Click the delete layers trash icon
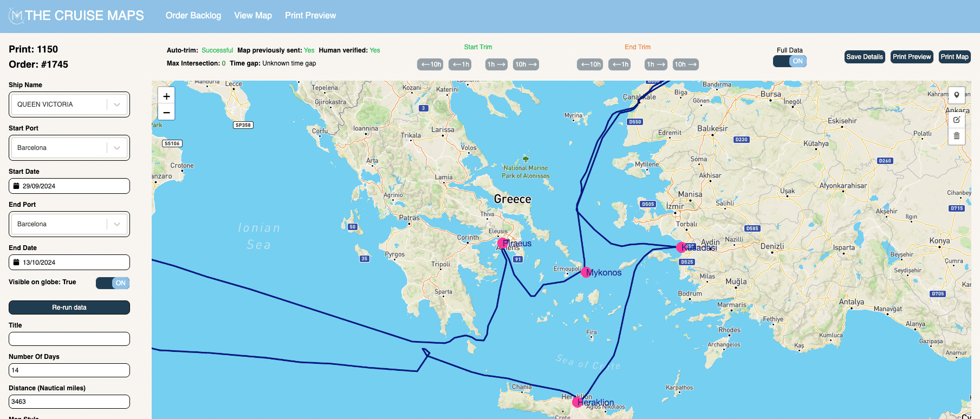Viewport: 980px width, 419px height. [957, 136]
